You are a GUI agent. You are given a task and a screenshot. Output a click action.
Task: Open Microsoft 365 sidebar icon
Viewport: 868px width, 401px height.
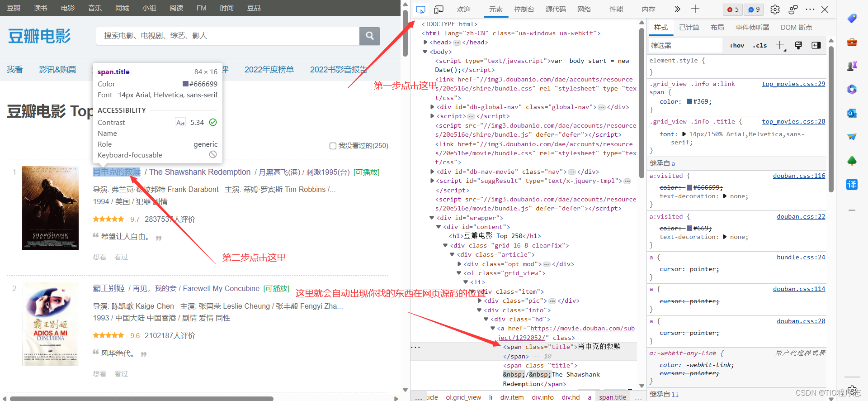(x=852, y=90)
